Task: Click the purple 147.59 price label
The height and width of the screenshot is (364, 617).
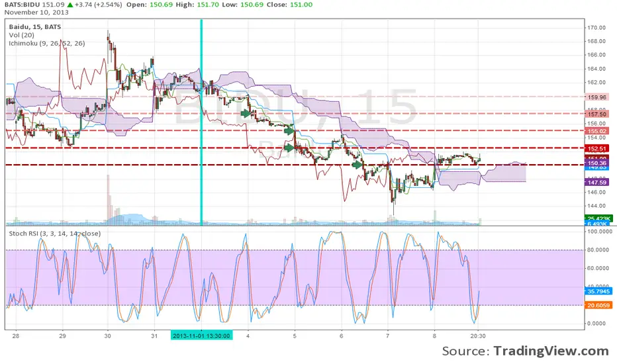Action: tap(597, 182)
